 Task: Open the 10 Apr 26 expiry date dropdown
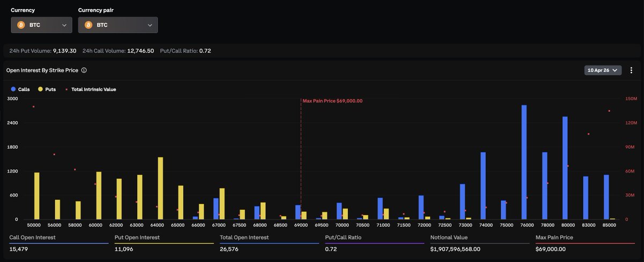coord(603,70)
